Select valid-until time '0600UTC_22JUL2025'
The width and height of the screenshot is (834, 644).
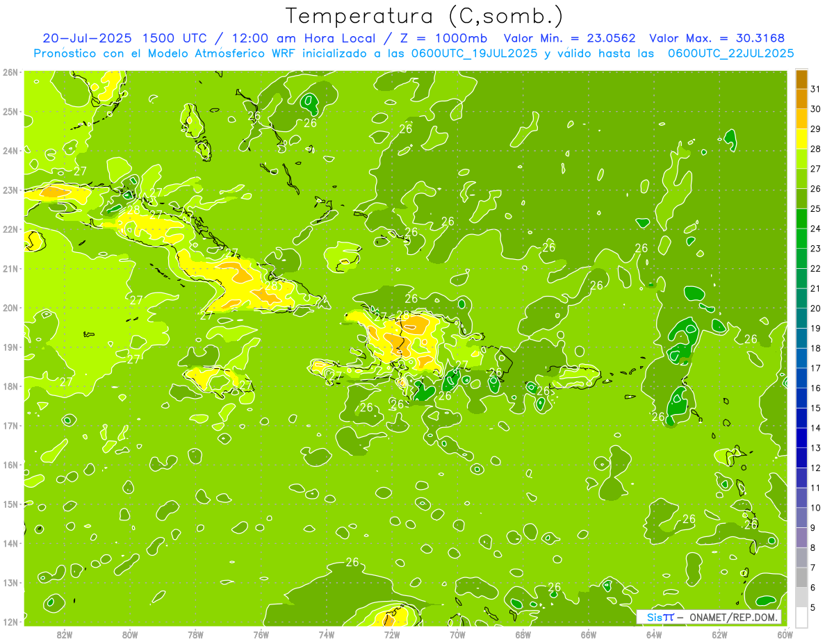click(x=730, y=53)
